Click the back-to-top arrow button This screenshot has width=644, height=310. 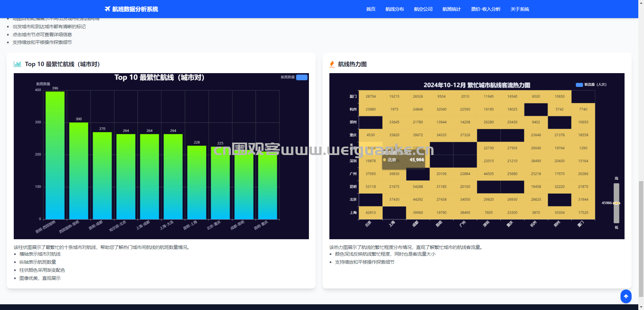point(626,297)
